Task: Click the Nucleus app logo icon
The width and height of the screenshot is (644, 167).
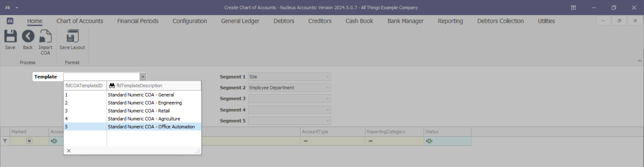Action: [x=10, y=21]
